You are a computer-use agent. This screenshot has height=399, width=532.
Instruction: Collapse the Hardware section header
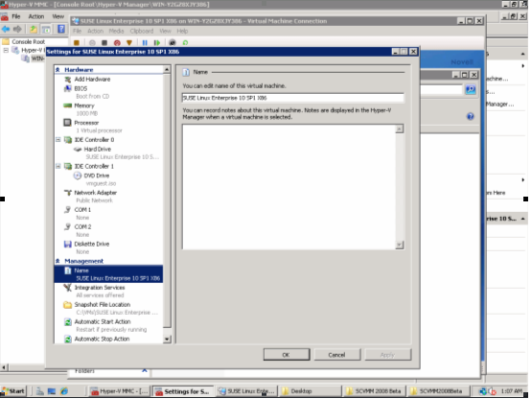click(58, 70)
